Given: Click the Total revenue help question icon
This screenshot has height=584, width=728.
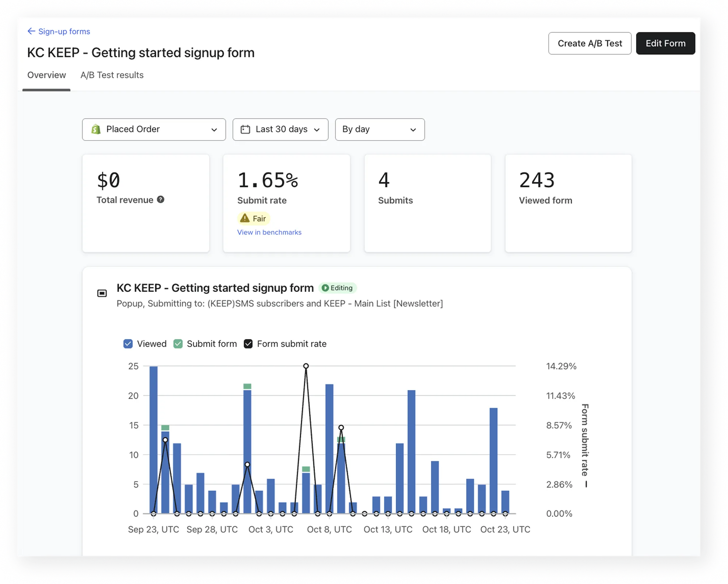Looking at the screenshot, I should [161, 200].
